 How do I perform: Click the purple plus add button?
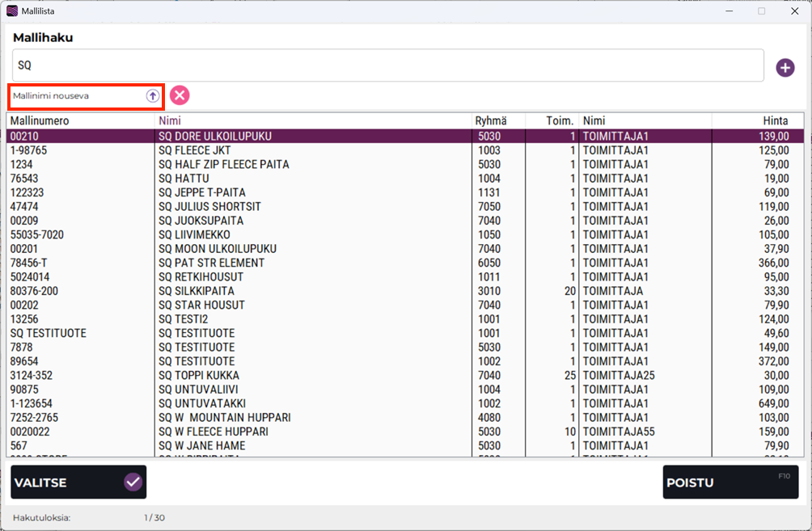point(785,68)
